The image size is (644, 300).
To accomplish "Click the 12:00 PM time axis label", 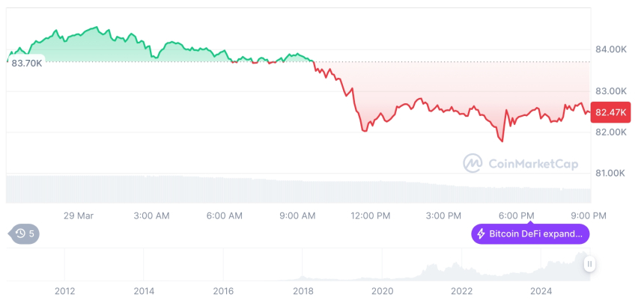I will coord(371,216).
